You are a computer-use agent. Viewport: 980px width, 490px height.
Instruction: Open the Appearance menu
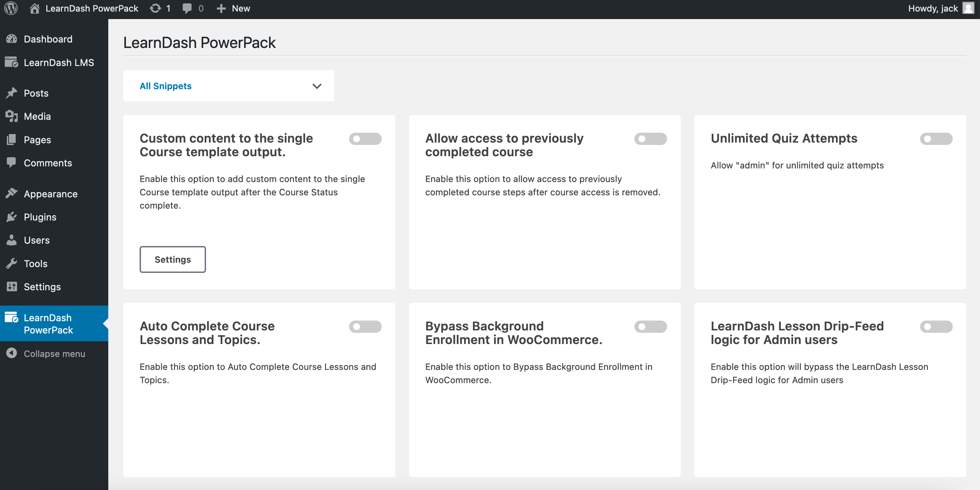point(54,194)
